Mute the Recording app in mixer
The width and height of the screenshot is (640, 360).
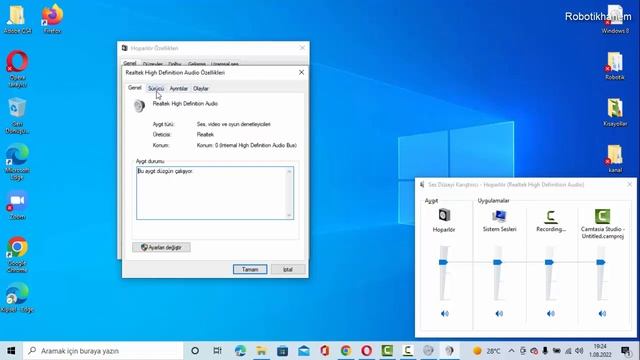551,313
